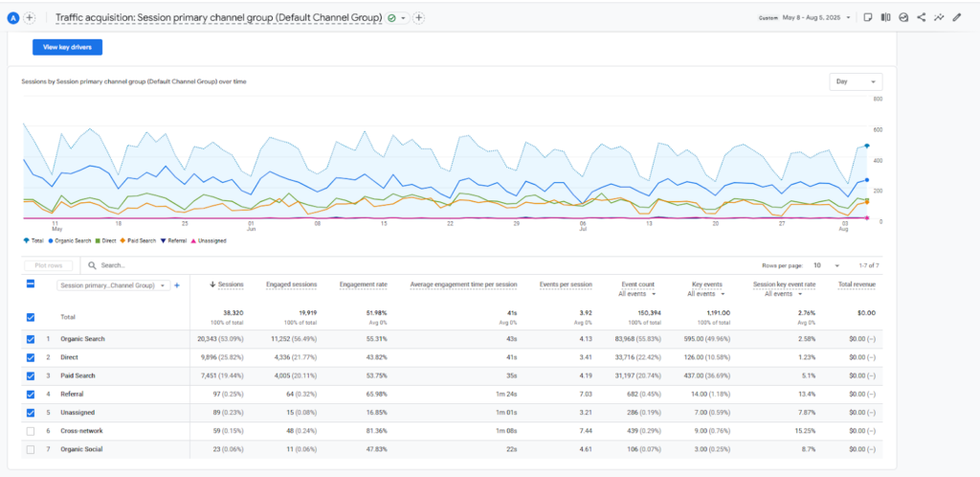Click into the table Search field
The width and height of the screenshot is (980, 477).
click(144, 265)
